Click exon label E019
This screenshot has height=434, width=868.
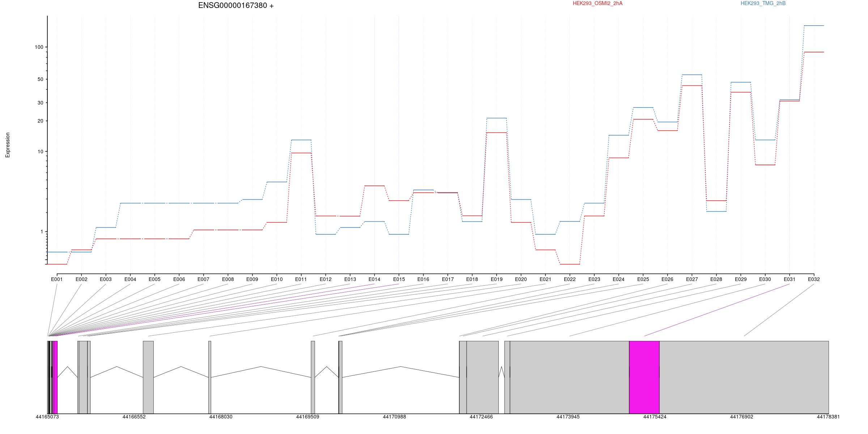coord(497,279)
